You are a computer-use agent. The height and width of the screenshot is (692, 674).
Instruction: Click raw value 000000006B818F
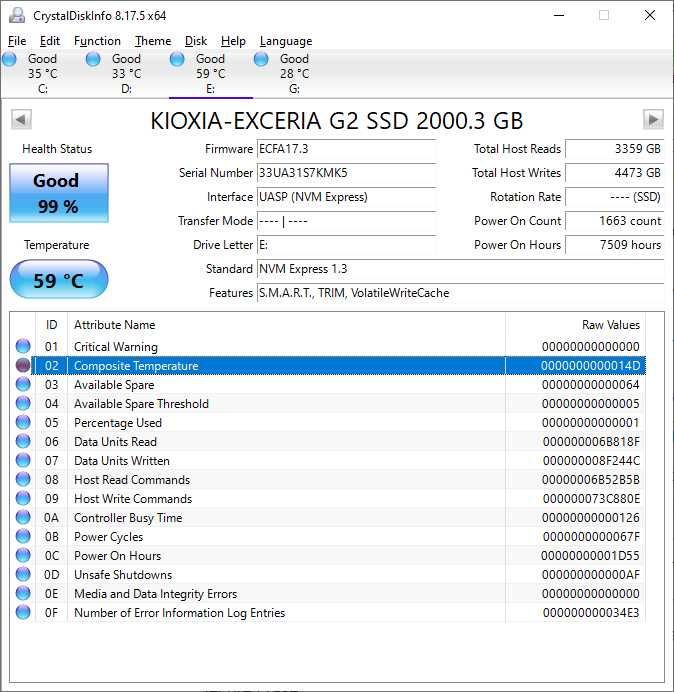pyautogui.click(x=591, y=442)
